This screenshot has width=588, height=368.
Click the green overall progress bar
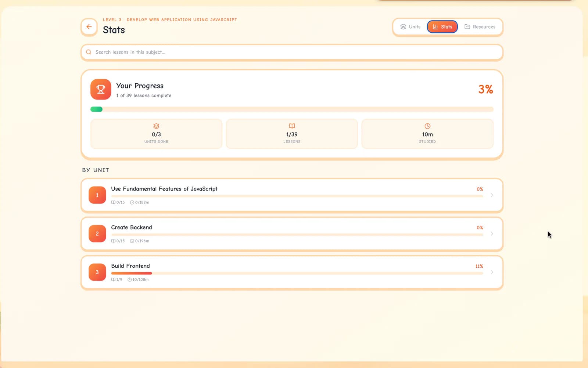click(96, 109)
